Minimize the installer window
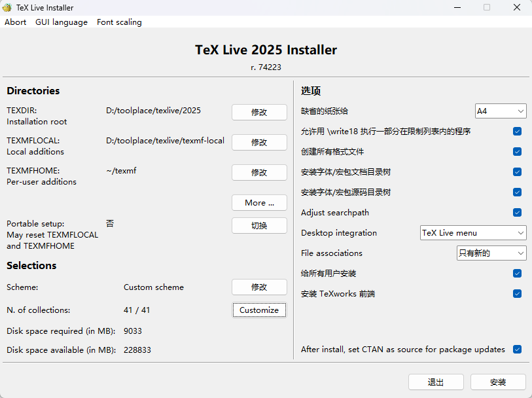 [457, 7]
